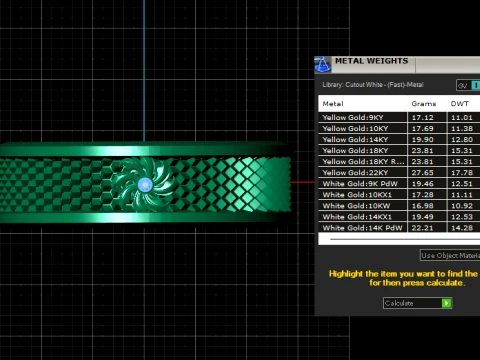Screen dimensions: 480x360
Task: Select the Yellow Gold:14KY row
Action: pyautogui.click(x=399, y=139)
